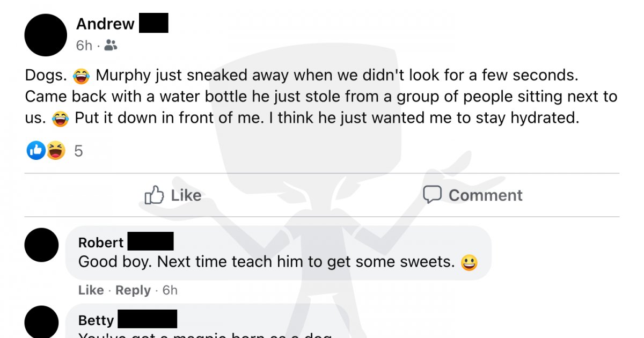This screenshot has height=338, width=644.
Task: Click the haha reaction emoji icon
Action: (55, 151)
